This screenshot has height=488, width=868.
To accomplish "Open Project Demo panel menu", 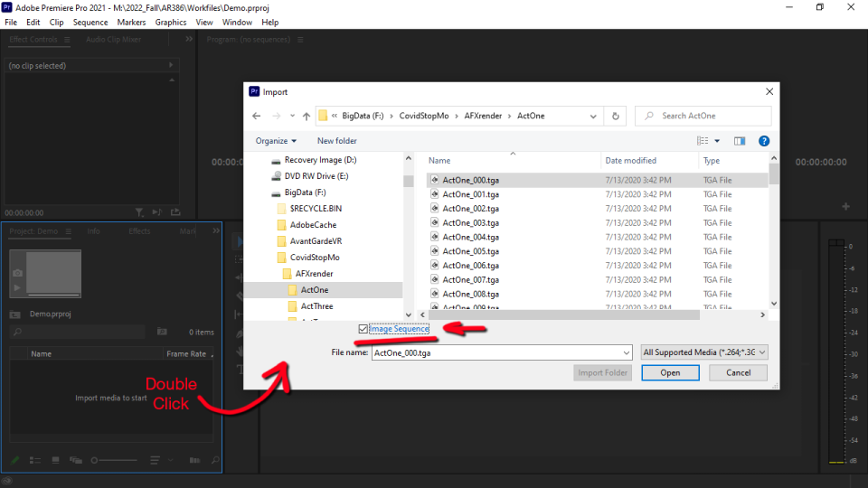I will (x=68, y=231).
